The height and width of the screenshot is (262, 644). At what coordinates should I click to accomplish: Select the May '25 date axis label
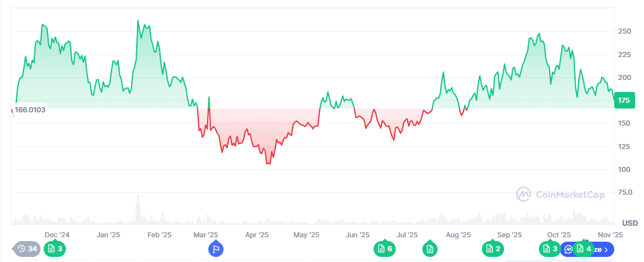tap(306, 235)
